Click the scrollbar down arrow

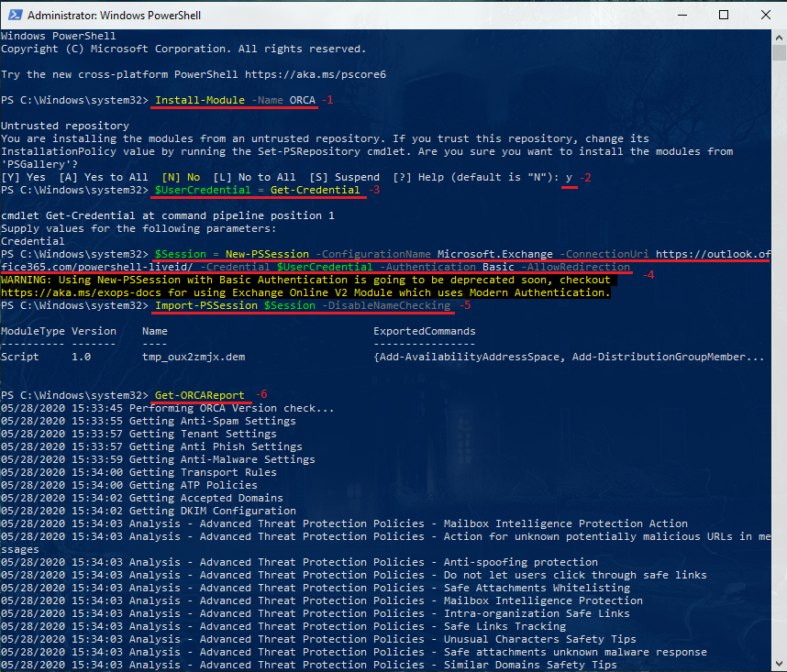click(779, 665)
